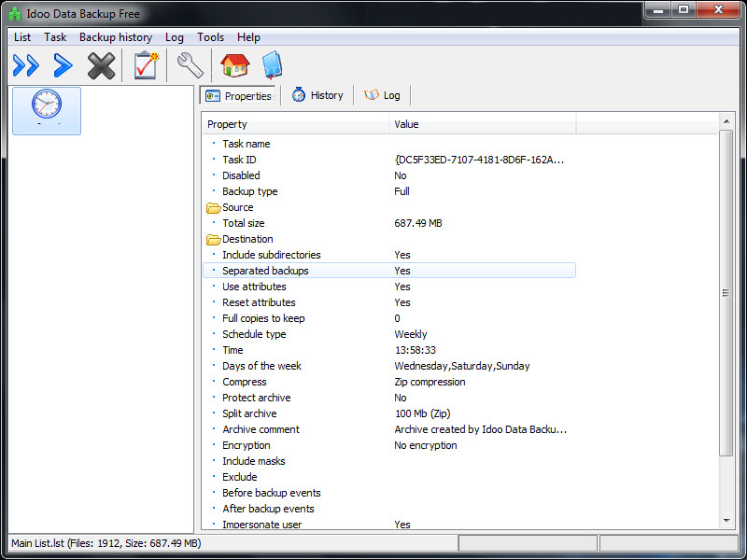This screenshot has height=560, width=747.
Task: Click the Value column header
Action: coord(482,124)
